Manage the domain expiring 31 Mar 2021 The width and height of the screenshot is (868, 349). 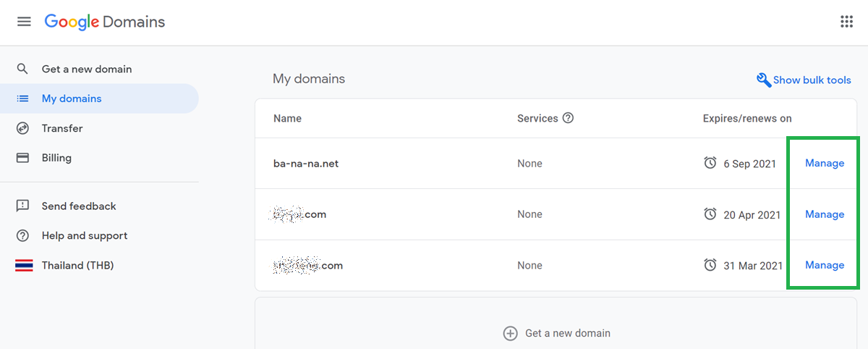(825, 265)
